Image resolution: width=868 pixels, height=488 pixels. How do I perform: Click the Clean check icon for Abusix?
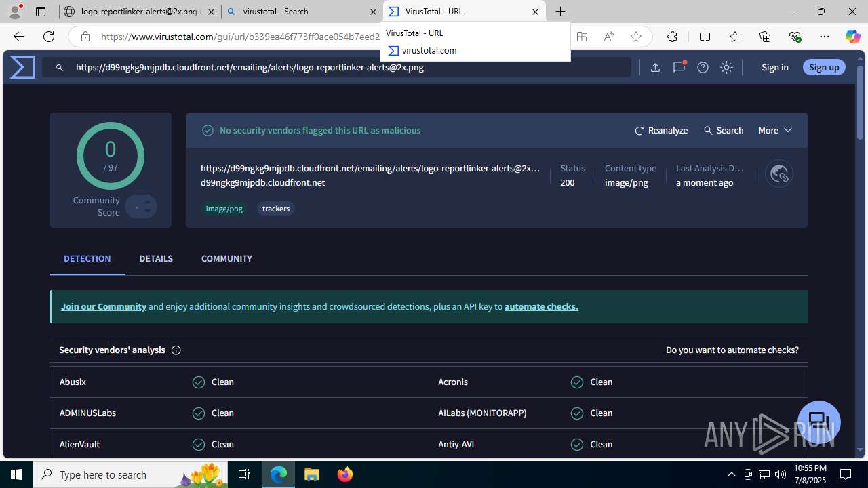tap(199, 382)
